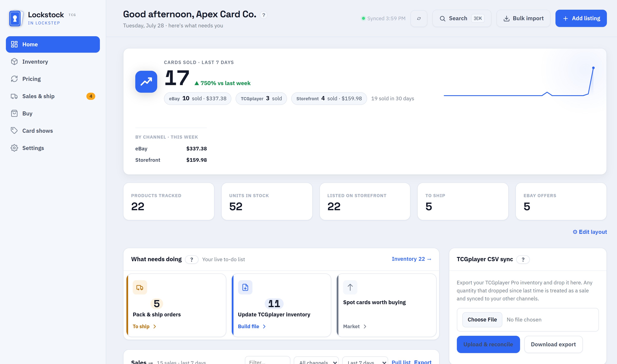The image size is (617, 364).
Task: Follow the Inventory 22 arrow link
Action: 411,259
